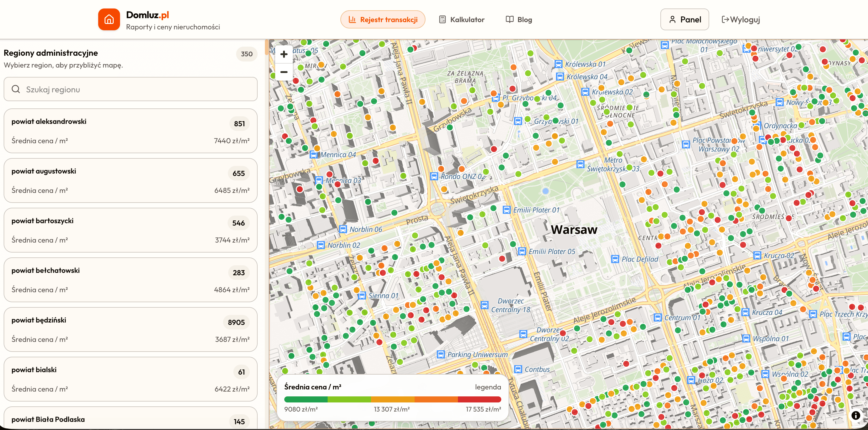Select the Krucza 04 stop icon
868x430 pixels.
pos(745,312)
